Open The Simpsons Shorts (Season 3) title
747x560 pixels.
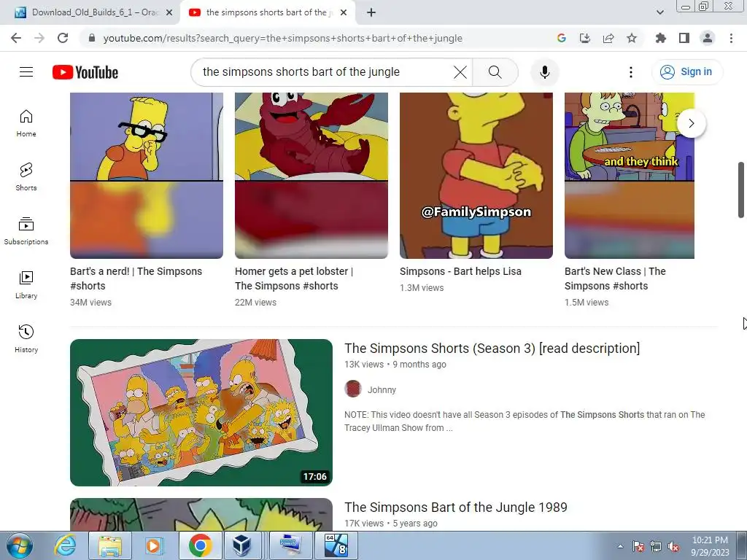click(x=492, y=348)
